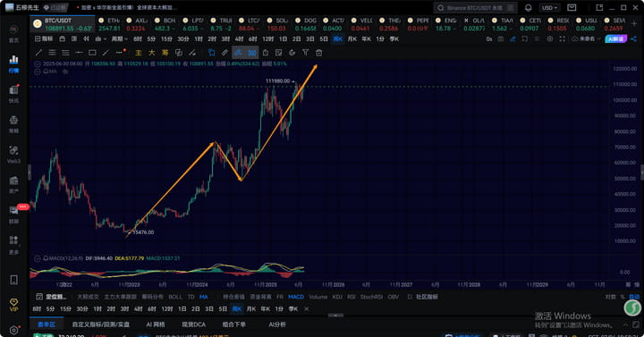Toggle the MACD indicator on
644x337 pixels.
296,297
